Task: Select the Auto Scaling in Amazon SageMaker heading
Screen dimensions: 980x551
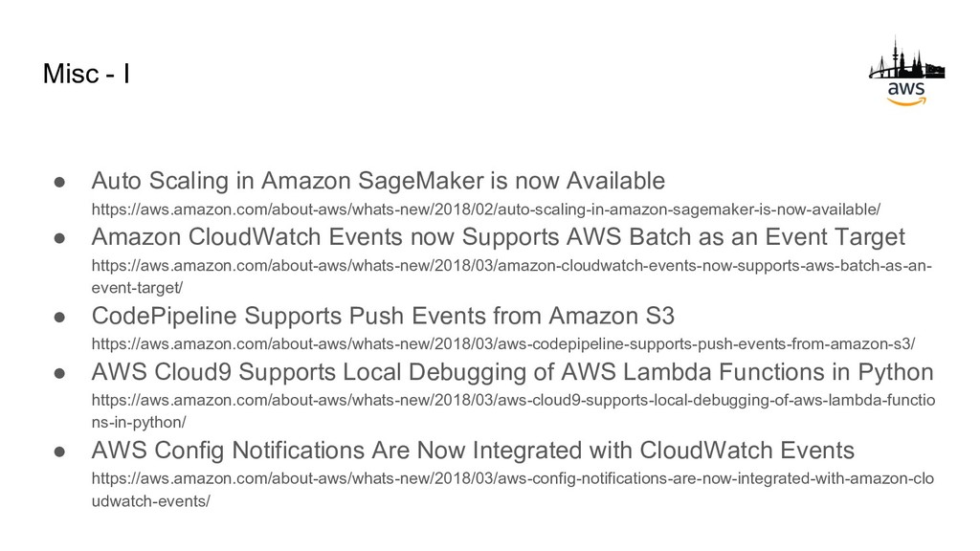Action: pos(378,181)
